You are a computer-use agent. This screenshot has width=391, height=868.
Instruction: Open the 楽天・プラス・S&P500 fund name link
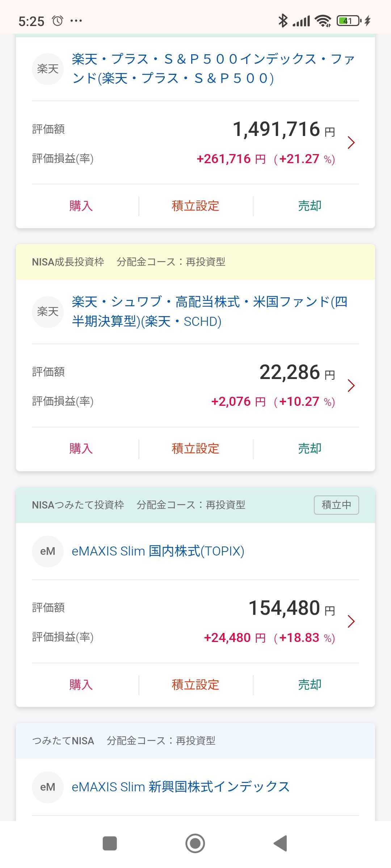point(213,69)
